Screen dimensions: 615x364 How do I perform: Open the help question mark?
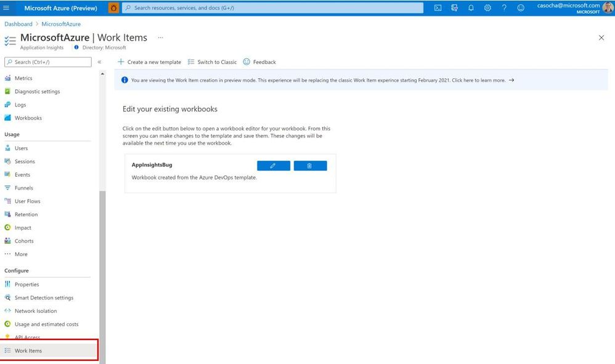pos(504,8)
